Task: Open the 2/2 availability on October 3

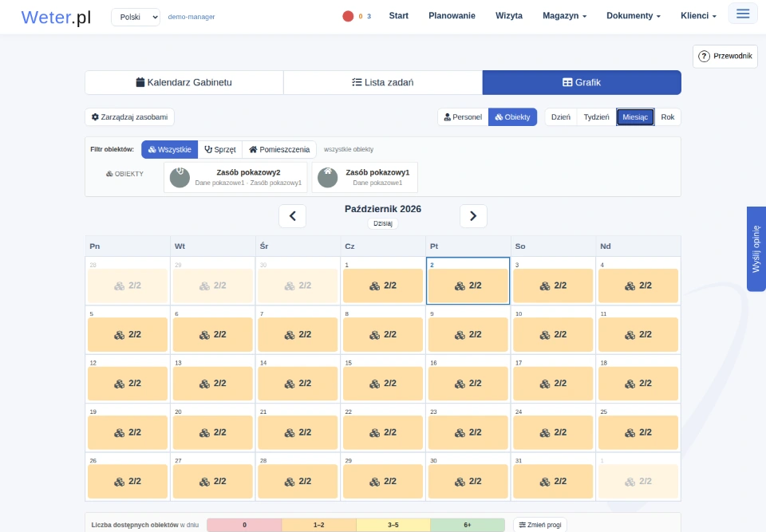Action: [553, 286]
